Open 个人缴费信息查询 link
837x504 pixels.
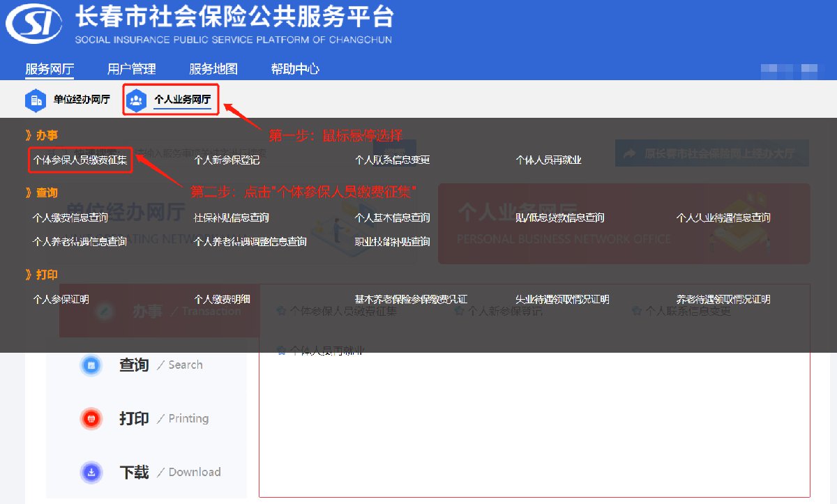click(x=70, y=218)
